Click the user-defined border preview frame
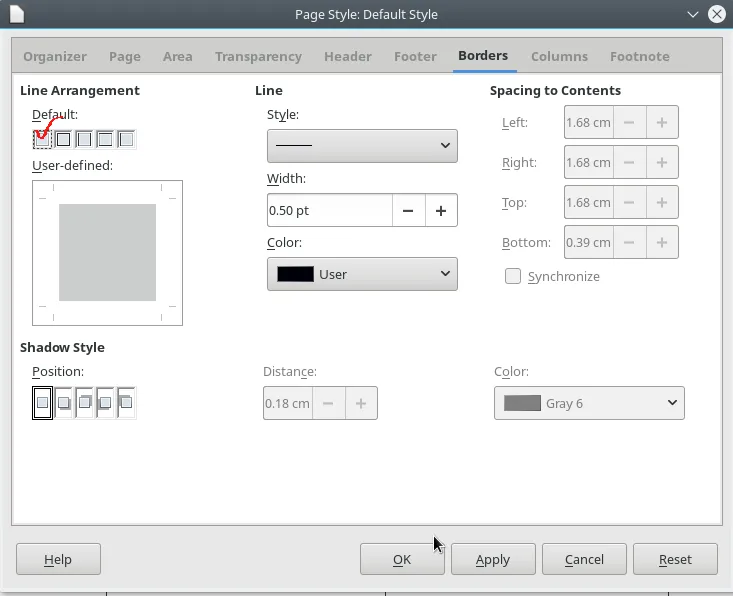Image resolution: width=733 pixels, height=596 pixels. click(108, 253)
